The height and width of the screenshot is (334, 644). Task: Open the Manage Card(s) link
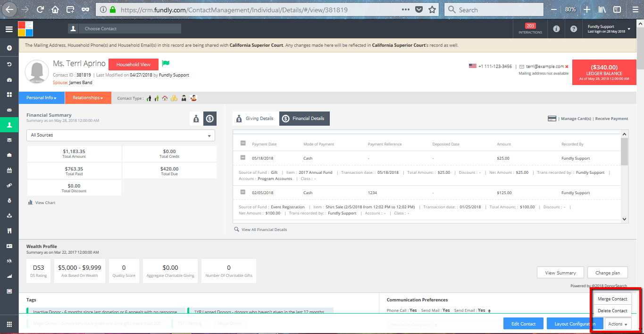pos(576,119)
